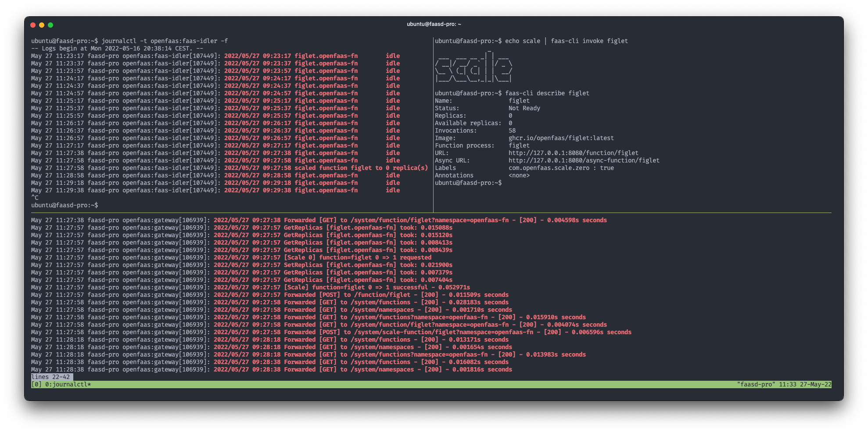Click the SetReplicas took: 0.021900s line
Viewport: 868px width, 433px height.
(242, 265)
